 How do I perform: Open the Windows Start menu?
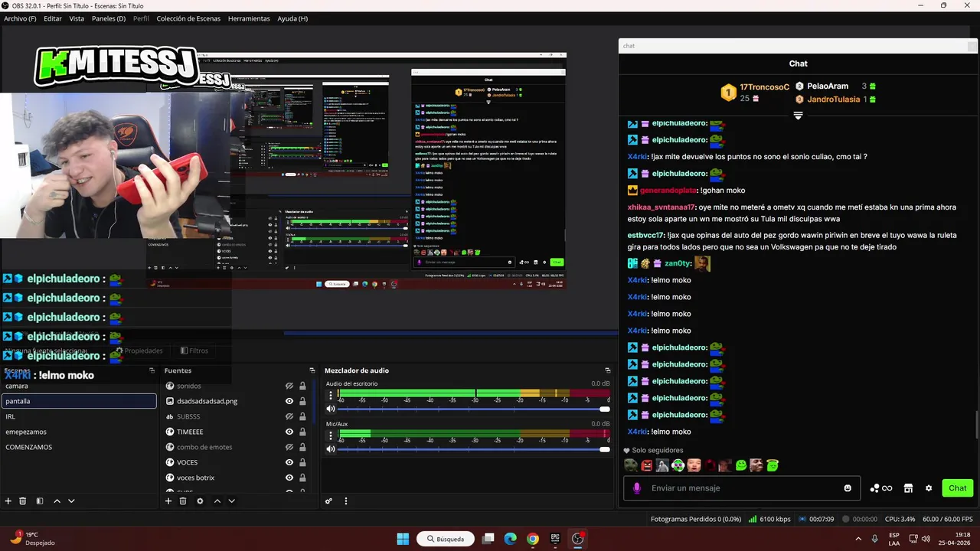click(403, 539)
